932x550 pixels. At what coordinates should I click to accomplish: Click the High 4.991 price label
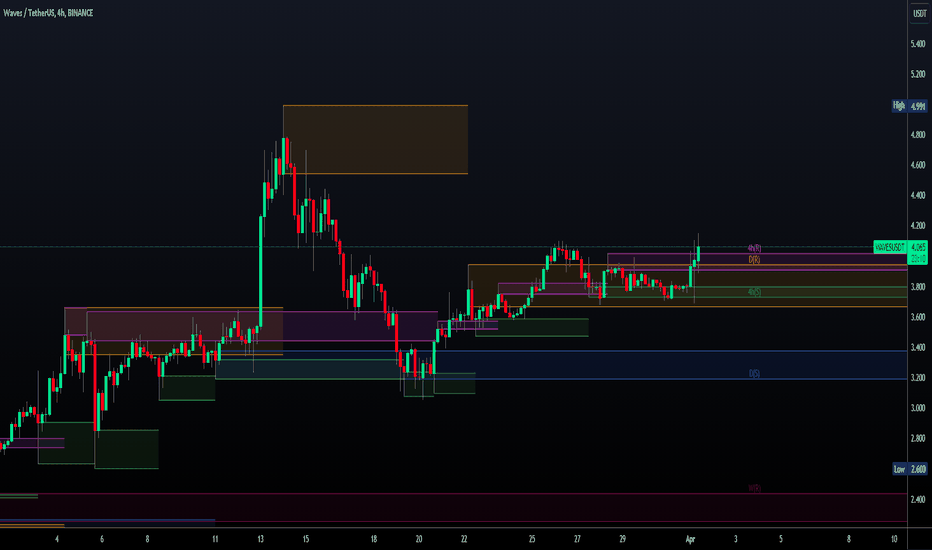coord(909,106)
